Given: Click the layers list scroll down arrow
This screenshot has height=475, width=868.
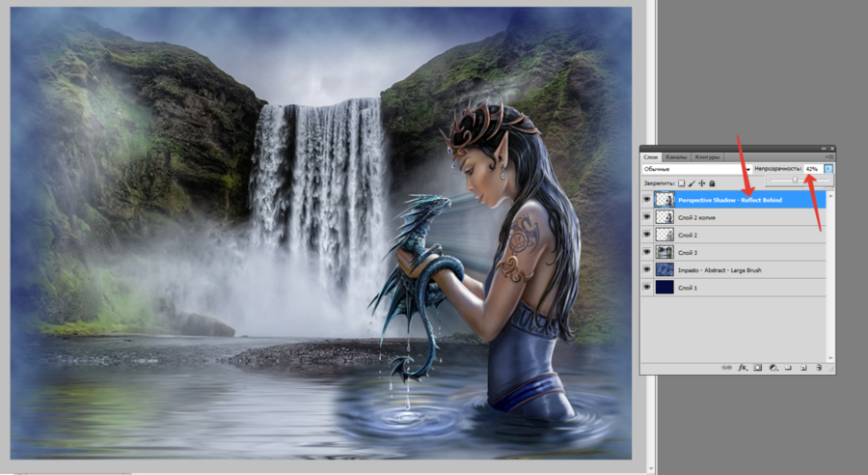Looking at the screenshot, I should click(x=830, y=358).
